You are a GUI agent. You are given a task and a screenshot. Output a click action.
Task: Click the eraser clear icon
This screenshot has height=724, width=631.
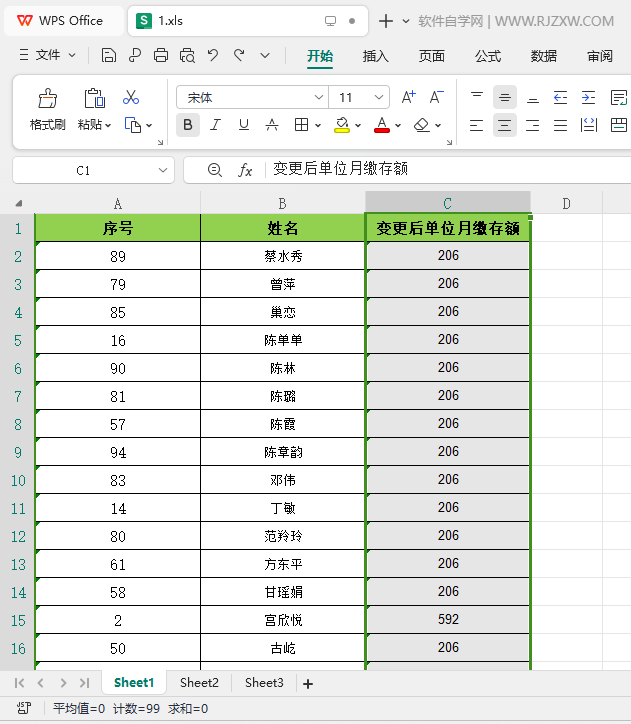pyautogui.click(x=421, y=125)
